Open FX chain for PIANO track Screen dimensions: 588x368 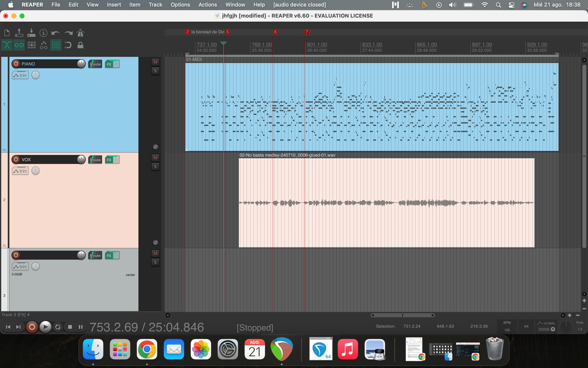(109, 64)
